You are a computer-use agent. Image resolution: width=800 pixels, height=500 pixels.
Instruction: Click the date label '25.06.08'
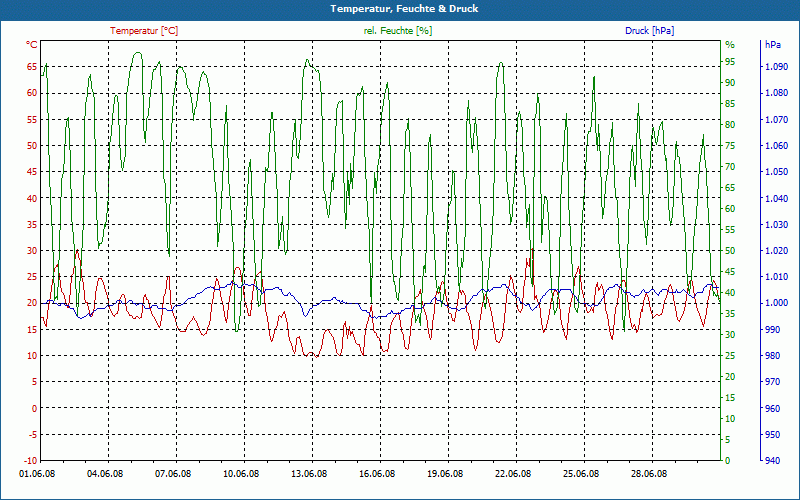(581, 473)
